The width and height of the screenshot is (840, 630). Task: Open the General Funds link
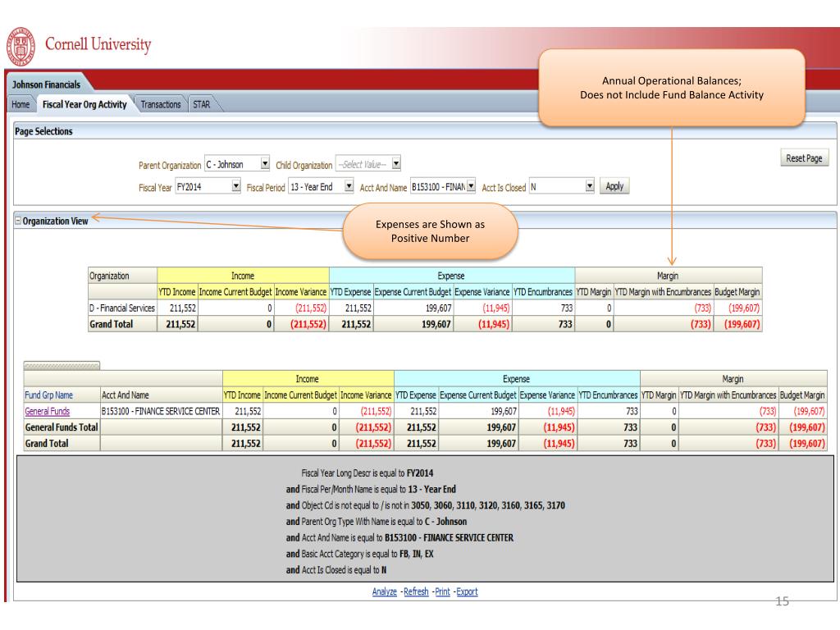tap(47, 411)
